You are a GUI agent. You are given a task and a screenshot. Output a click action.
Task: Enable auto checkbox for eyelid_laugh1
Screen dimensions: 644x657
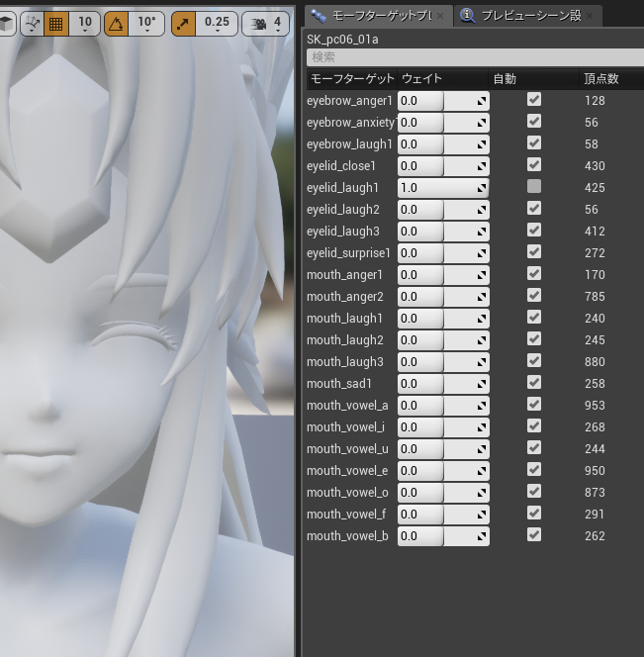(x=534, y=186)
